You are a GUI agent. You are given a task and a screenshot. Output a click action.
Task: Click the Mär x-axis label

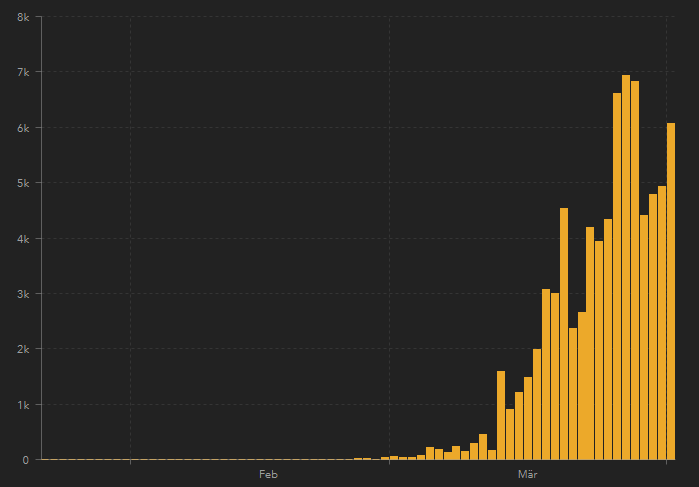click(527, 474)
